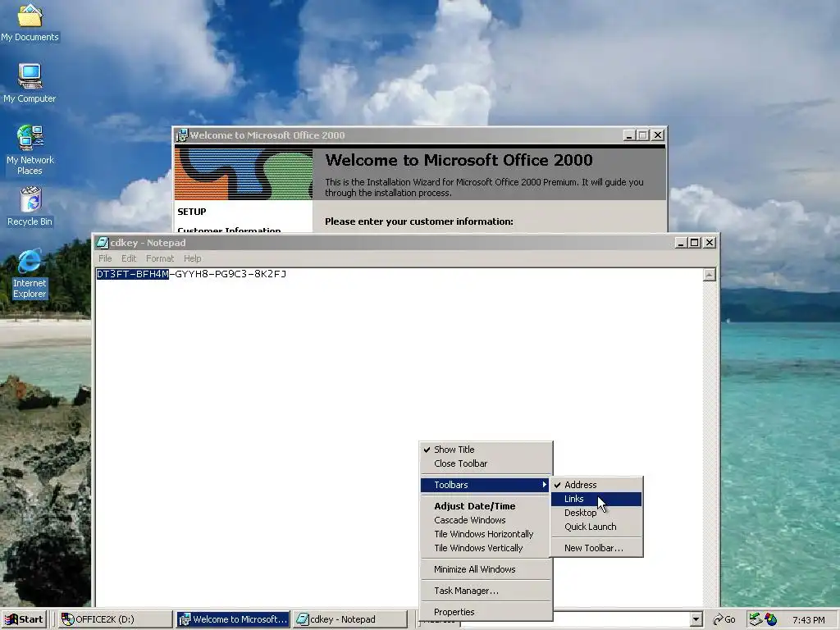Viewport: 840px width, 630px height.
Task: Open Task Manager from context menu
Action: point(486,591)
